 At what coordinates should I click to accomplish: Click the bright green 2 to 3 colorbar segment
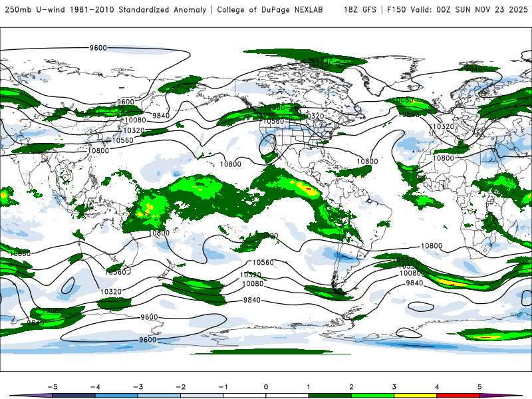(373, 396)
